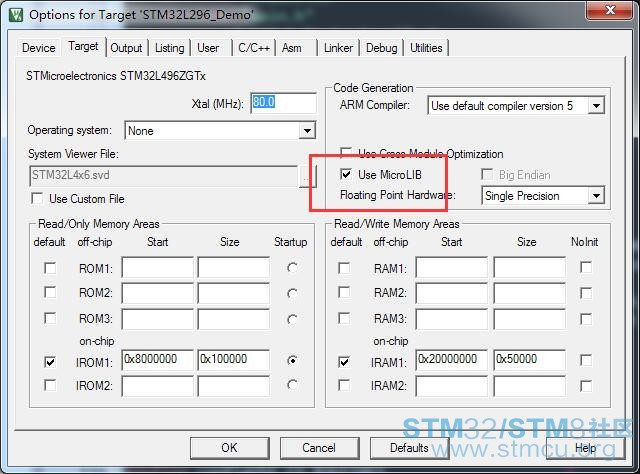Click the Help button
640x474 pixels.
(585, 448)
